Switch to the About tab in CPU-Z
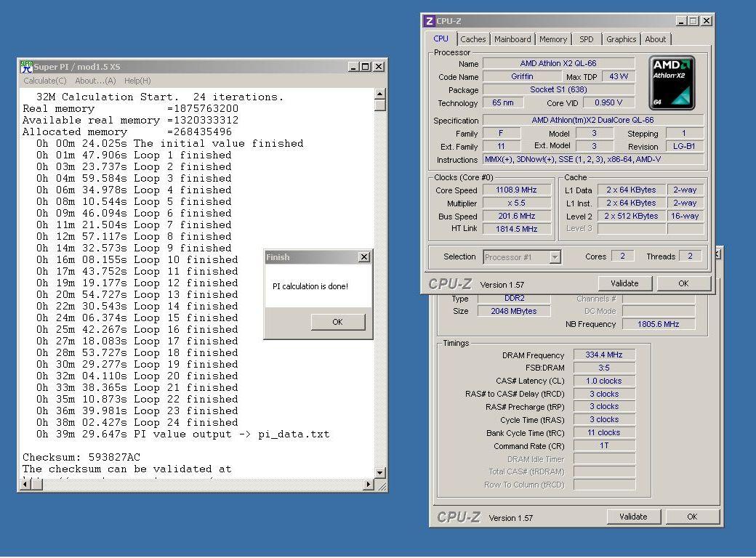 (655, 39)
